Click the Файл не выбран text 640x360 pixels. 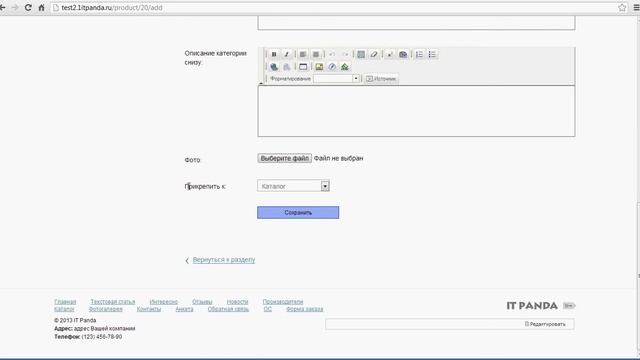click(338, 158)
